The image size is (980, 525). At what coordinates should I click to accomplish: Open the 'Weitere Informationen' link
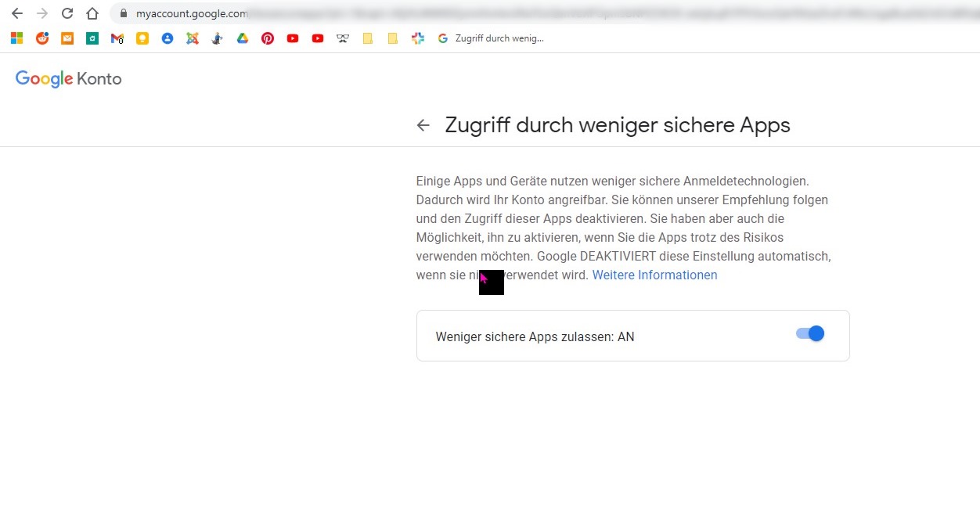point(655,275)
